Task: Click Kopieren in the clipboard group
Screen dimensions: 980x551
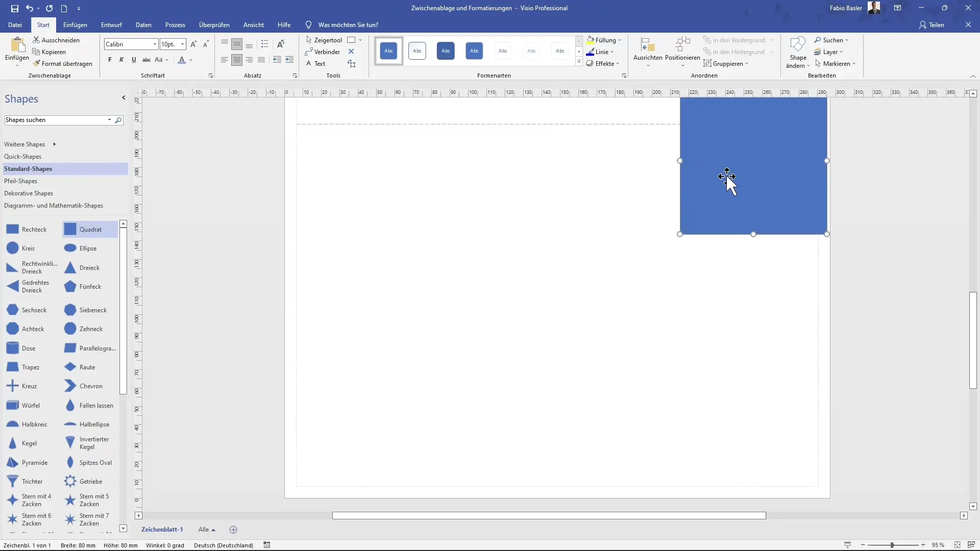Action: pos(49,52)
